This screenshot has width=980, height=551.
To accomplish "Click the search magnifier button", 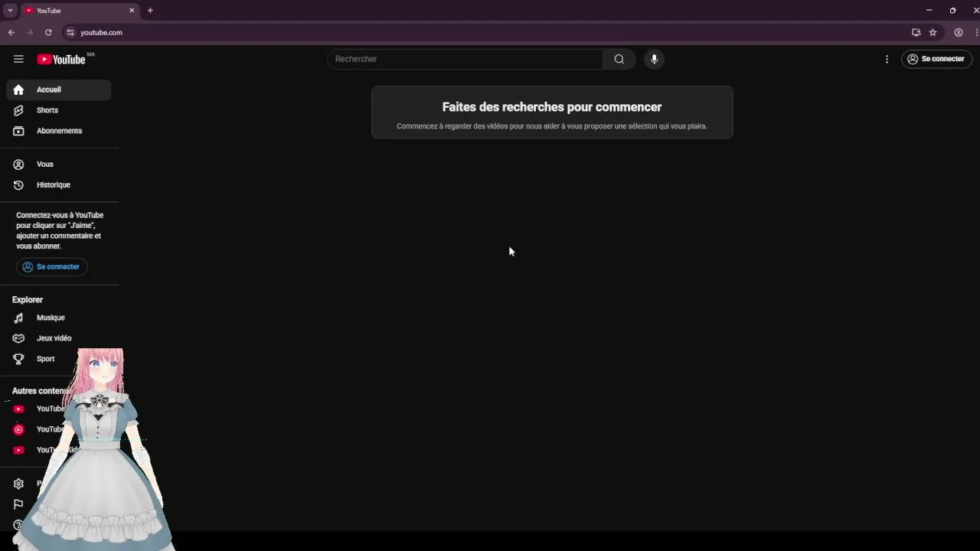I will point(619,59).
